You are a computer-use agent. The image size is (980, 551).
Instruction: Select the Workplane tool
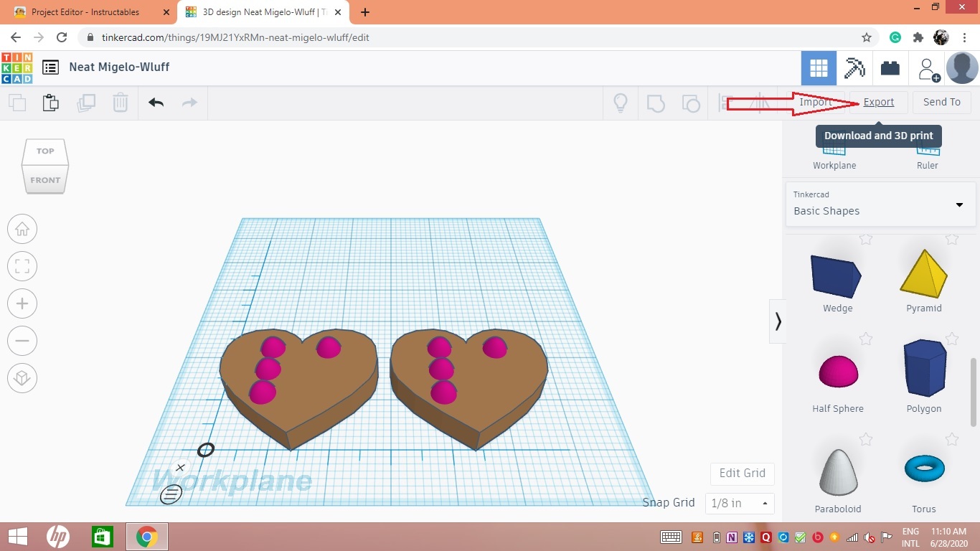pos(834,155)
